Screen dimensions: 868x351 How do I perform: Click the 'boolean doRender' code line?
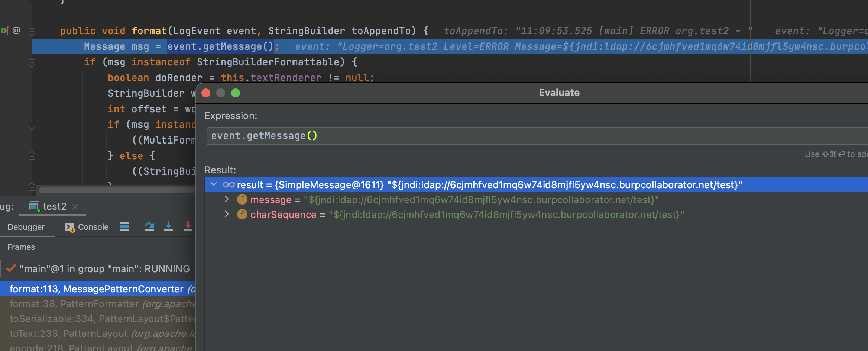(241, 78)
